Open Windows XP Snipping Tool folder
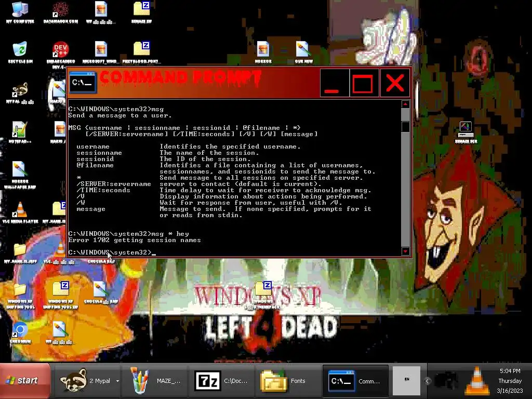The height and width of the screenshot is (399, 532). coord(20,295)
